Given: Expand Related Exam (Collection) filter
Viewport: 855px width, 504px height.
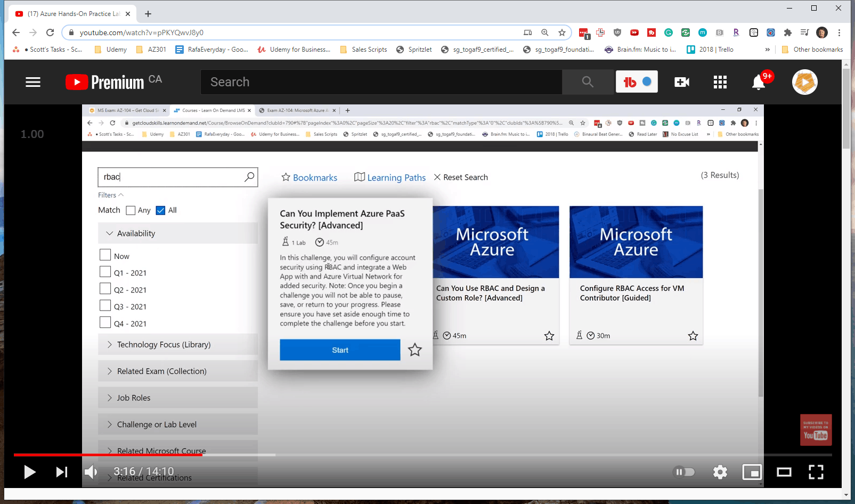Looking at the screenshot, I should pyautogui.click(x=178, y=371).
